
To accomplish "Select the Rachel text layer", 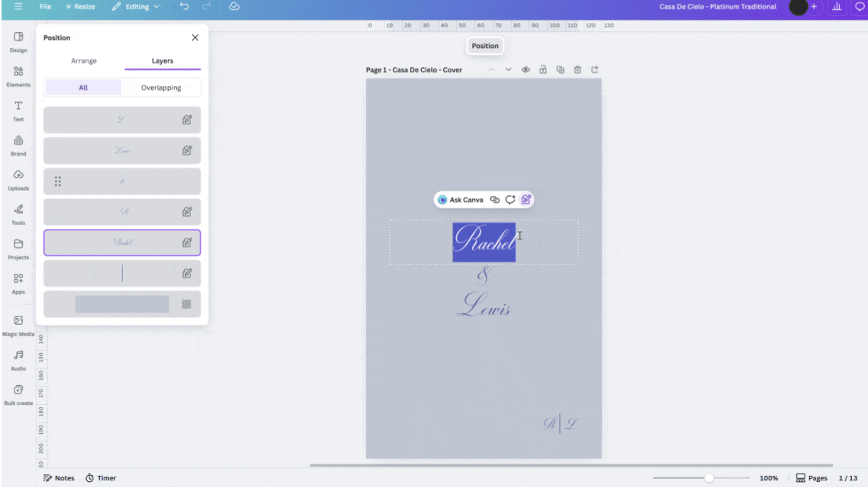I will coord(122,242).
